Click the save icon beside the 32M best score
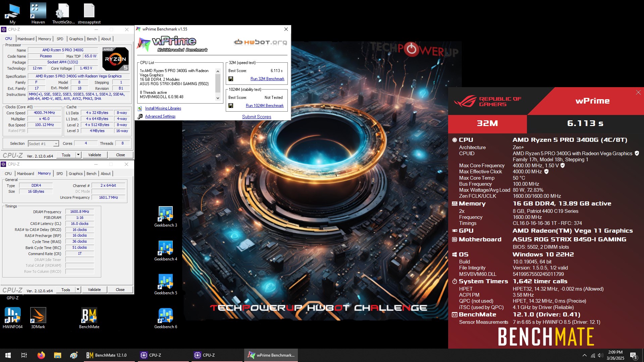This screenshot has width=644, height=362. tap(231, 79)
